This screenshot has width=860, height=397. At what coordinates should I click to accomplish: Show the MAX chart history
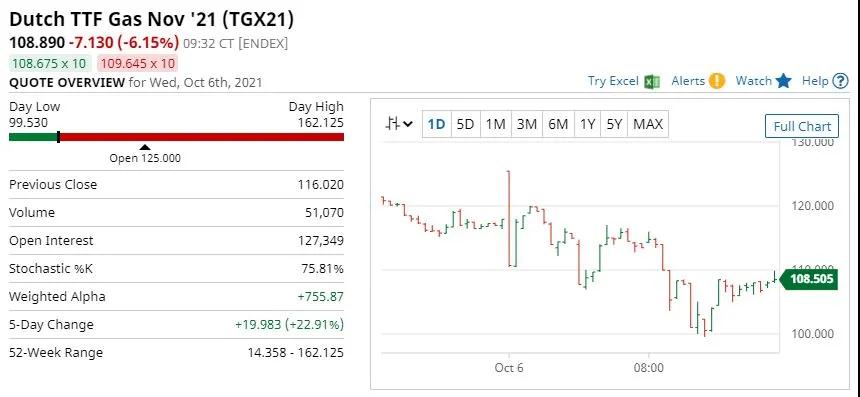pos(648,124)
